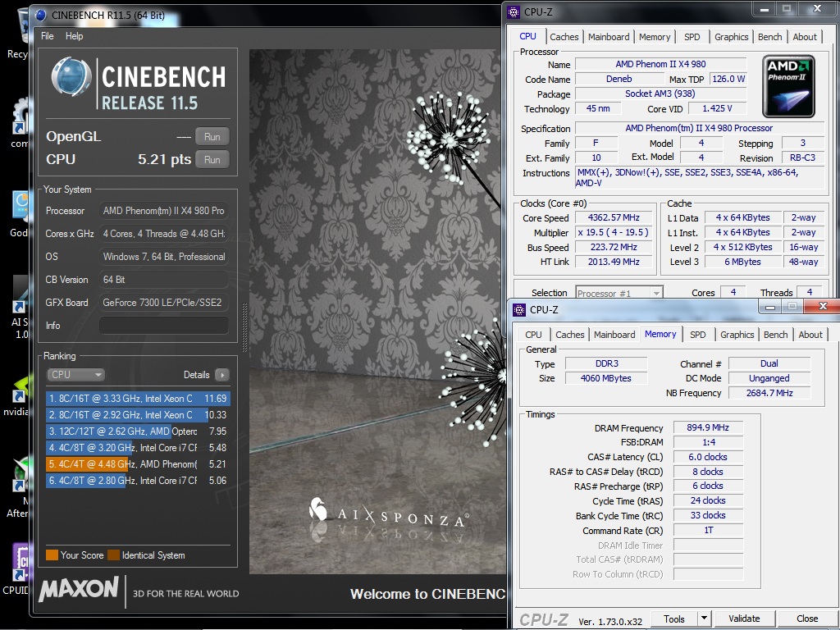Switch to Bench tab in upper CPU-Z
Screen dimensions: 840x630
pyautogui.click(x=769, y=37)
